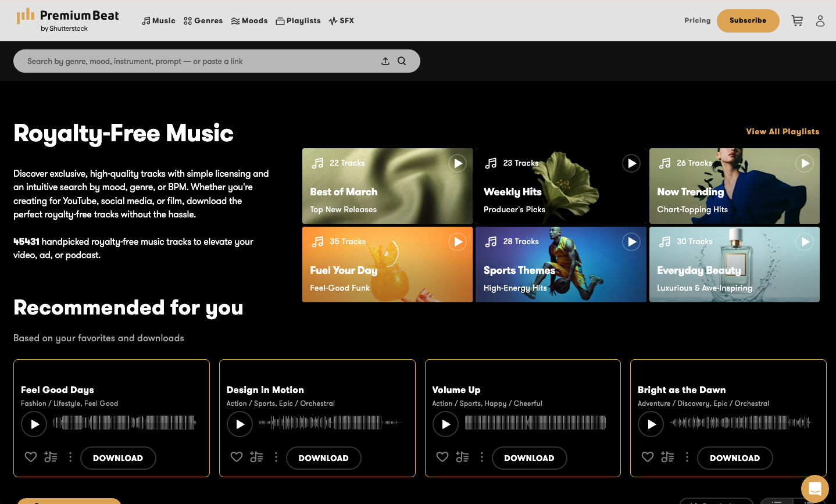Play the Volume Up track

(445, 424)
